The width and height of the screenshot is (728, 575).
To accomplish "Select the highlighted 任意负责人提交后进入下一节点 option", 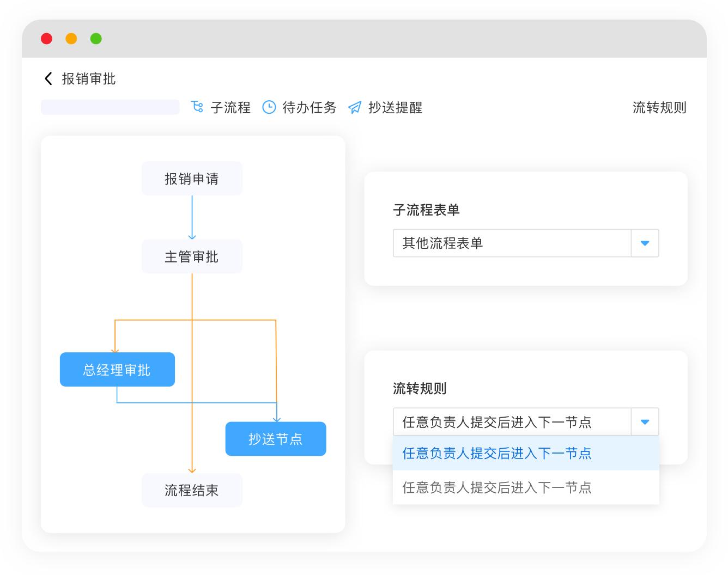I will [497, 454].
